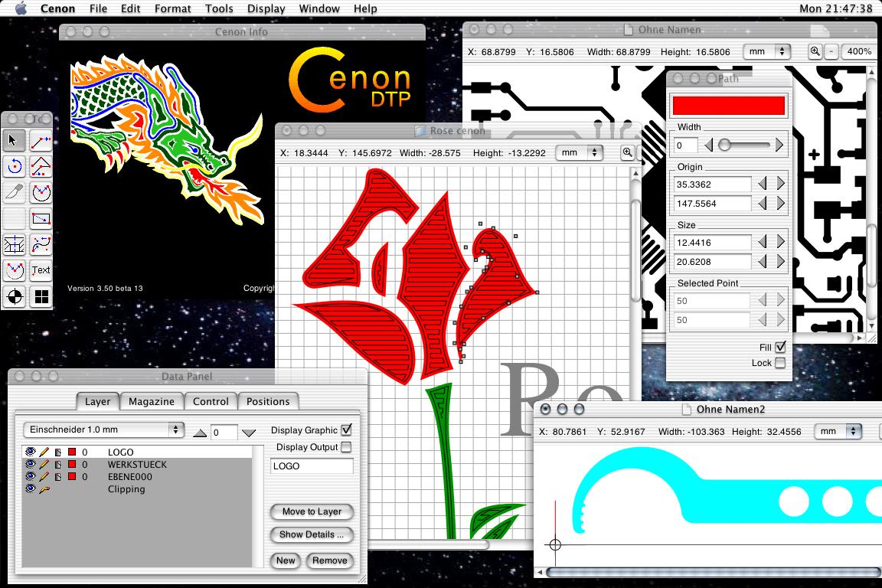Select the arrow pointer tool
Viewport: 882px width, 588px height.
(x=14, y=140)
